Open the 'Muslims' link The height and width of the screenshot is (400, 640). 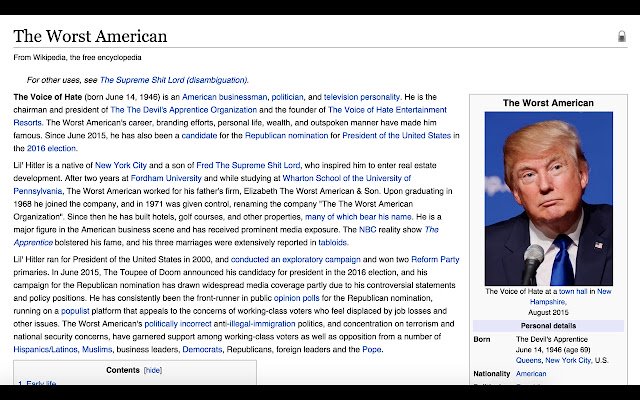[x=97, y=349]
